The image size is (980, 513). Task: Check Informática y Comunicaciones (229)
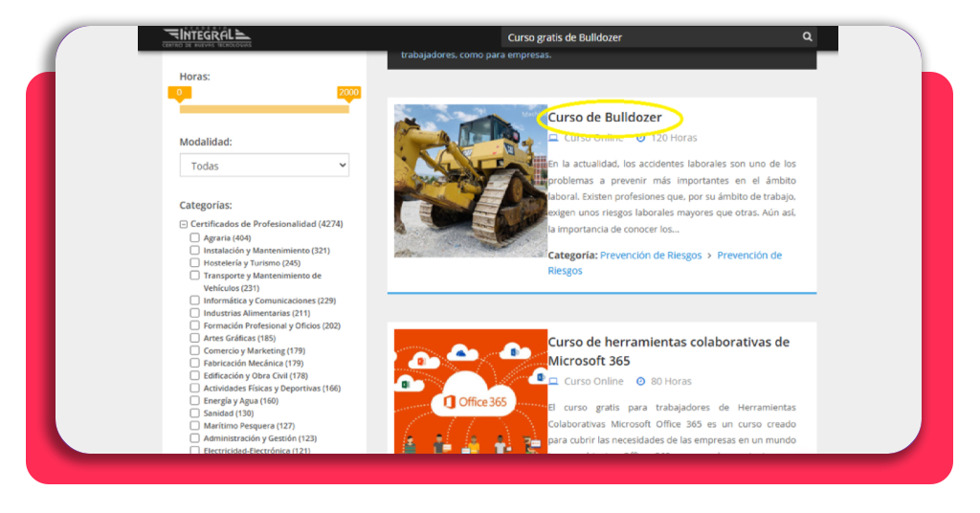[x=195, y=300]
